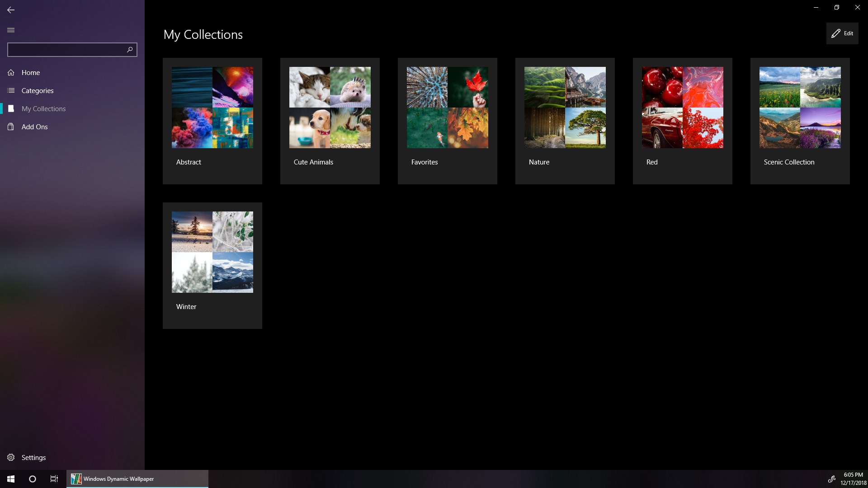
Task: Open the Red collection tile
Action: pyautogui.click(x=683, y=121)
